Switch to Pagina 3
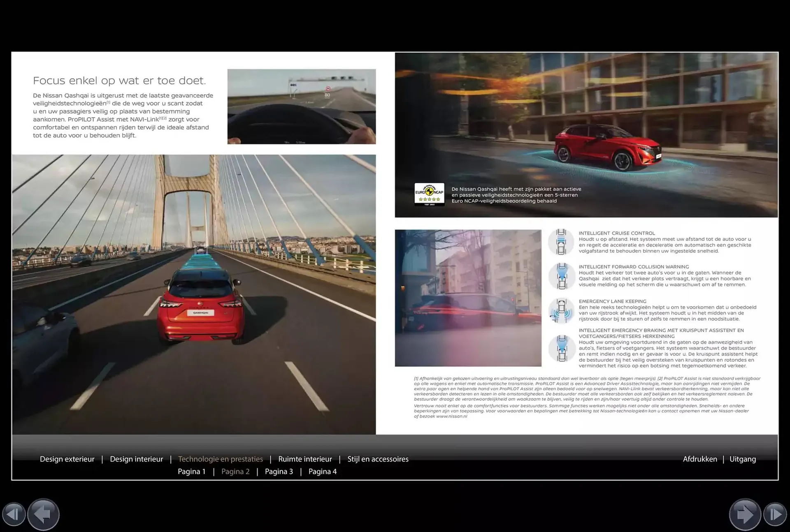Image resolution: width=790 pixels, height=532 pixels. (279, 472)
